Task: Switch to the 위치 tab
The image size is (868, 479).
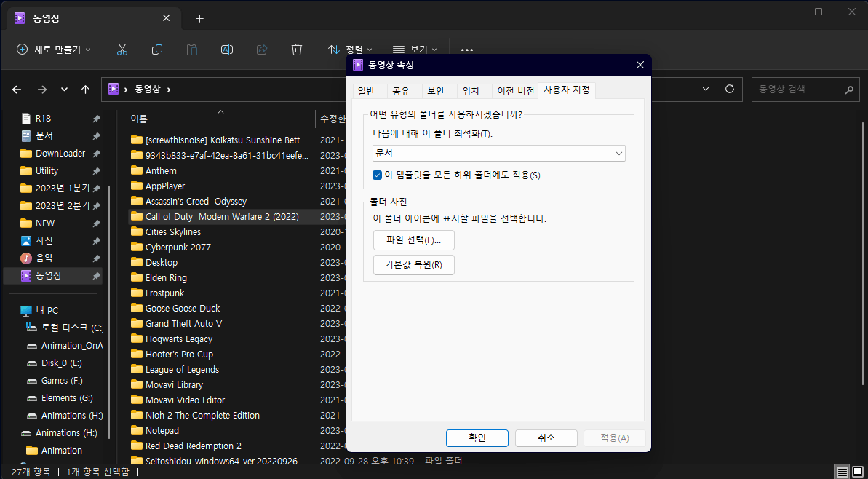Action: pyautogui.click(x=471, y=92)
